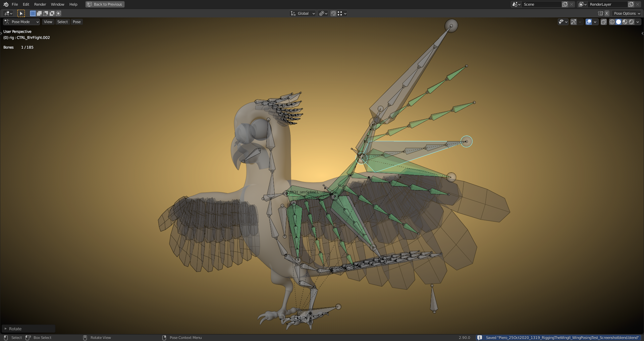Activate Rendered viewport shading
This screenshot has height=341, width=644.
632,21
